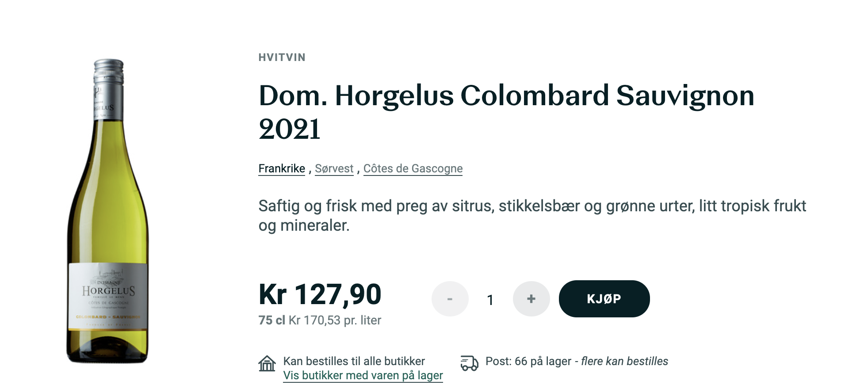The image size is (868, 385).
Task: Click the Saftig og frisk tasting description
Action: (532, 216)
